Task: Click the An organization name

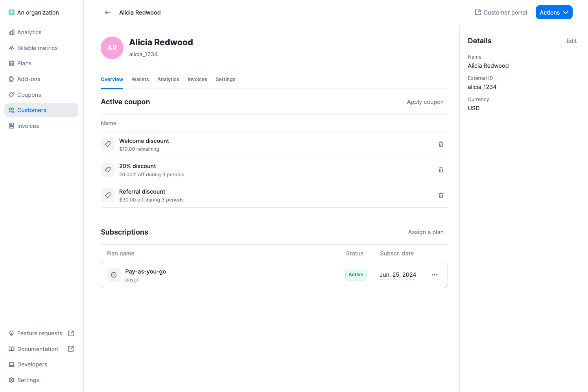Action: 38,13
